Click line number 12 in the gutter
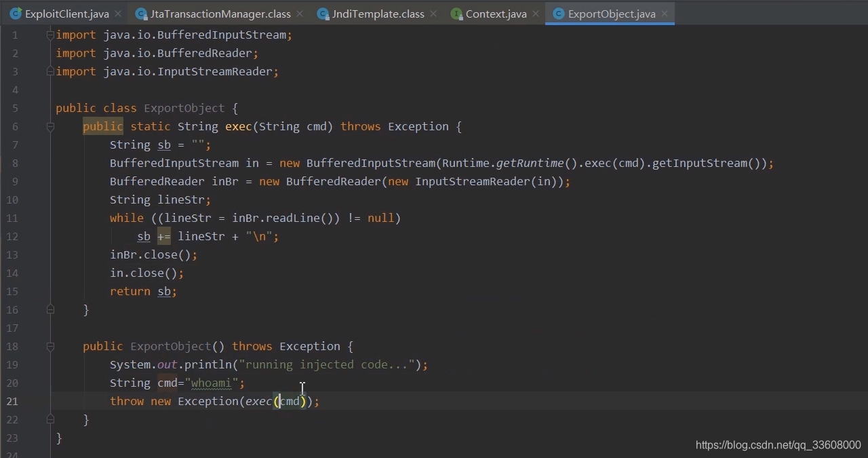The height and width of the screenshot is (458, 868). click(12, 236)
